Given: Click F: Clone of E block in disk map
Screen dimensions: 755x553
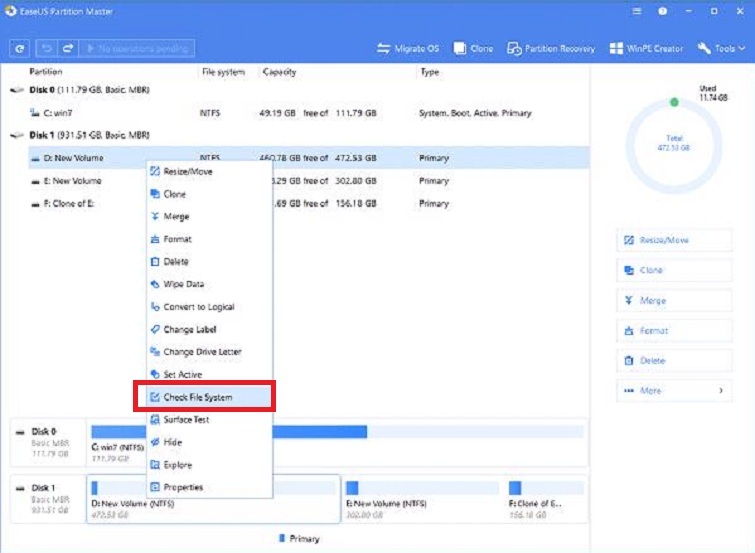Looking at the screenshot, I should [x=546, y=495].
